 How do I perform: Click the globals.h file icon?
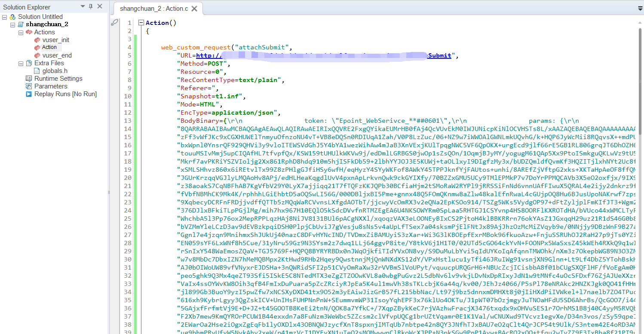(x=37, y=71)
